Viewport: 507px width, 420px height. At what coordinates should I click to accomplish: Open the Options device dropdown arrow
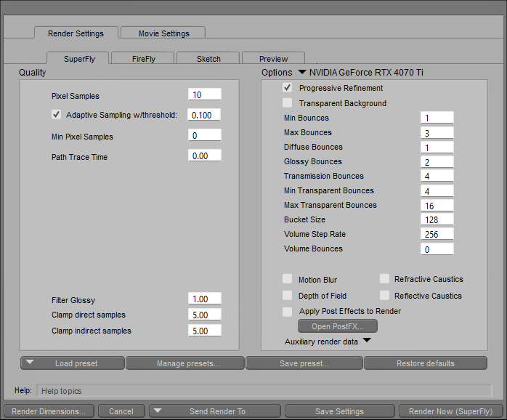[x=302, y=73]
